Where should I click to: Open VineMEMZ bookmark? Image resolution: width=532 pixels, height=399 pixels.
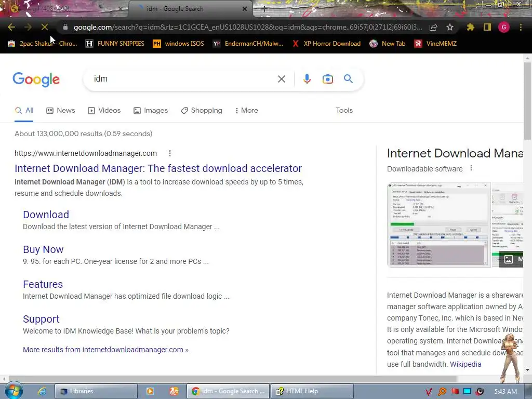coord(435,44)
